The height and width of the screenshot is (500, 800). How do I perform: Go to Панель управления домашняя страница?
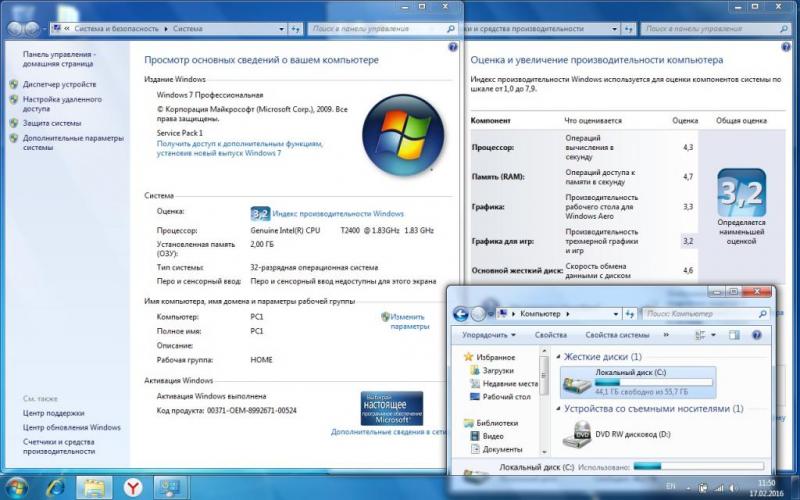59,59
